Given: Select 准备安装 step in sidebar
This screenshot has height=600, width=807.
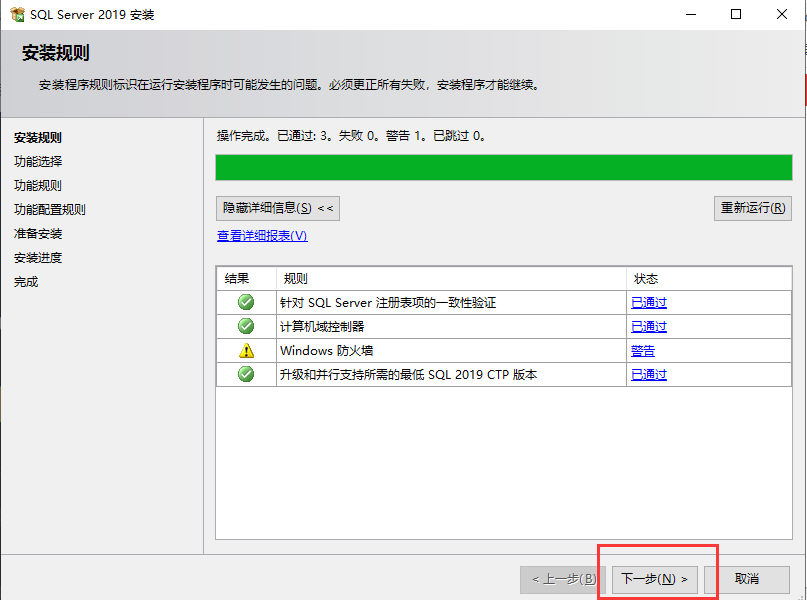Looking at the screenshot, I should tap(38, 234).
